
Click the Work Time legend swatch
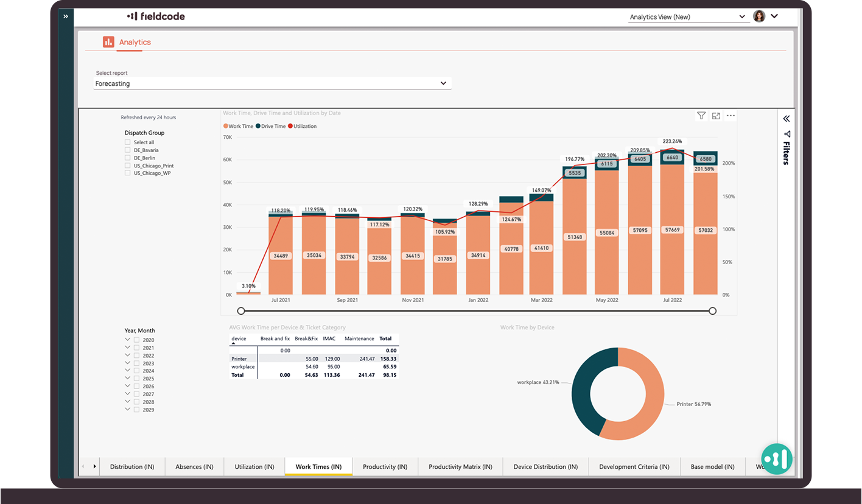point(226,127)
